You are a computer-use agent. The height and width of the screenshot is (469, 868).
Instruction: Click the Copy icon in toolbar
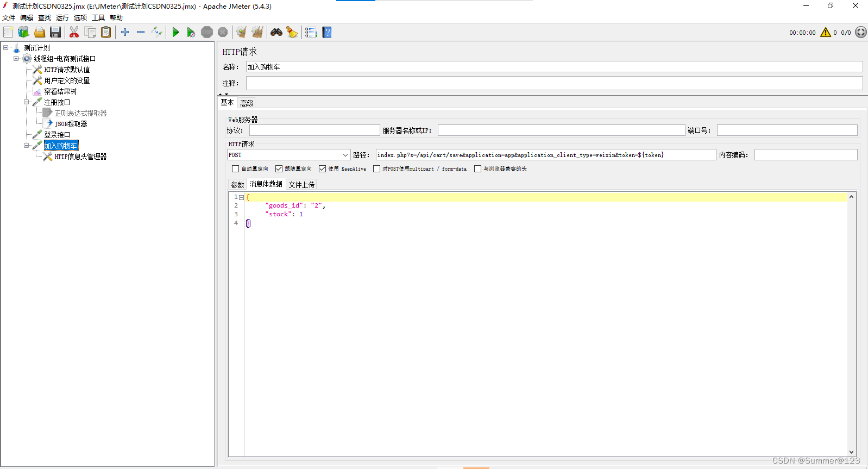pos(90,33)
